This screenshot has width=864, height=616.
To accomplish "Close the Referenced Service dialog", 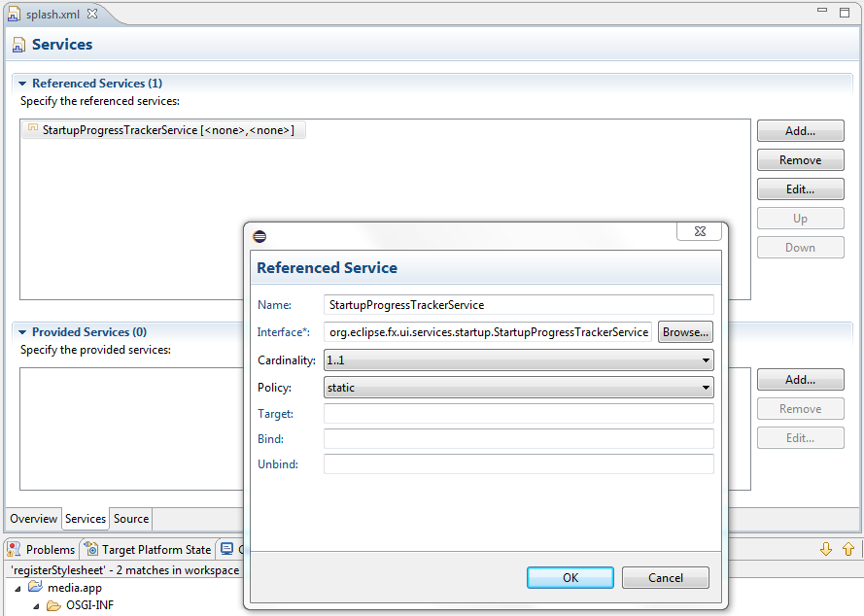I will point(699,231).
